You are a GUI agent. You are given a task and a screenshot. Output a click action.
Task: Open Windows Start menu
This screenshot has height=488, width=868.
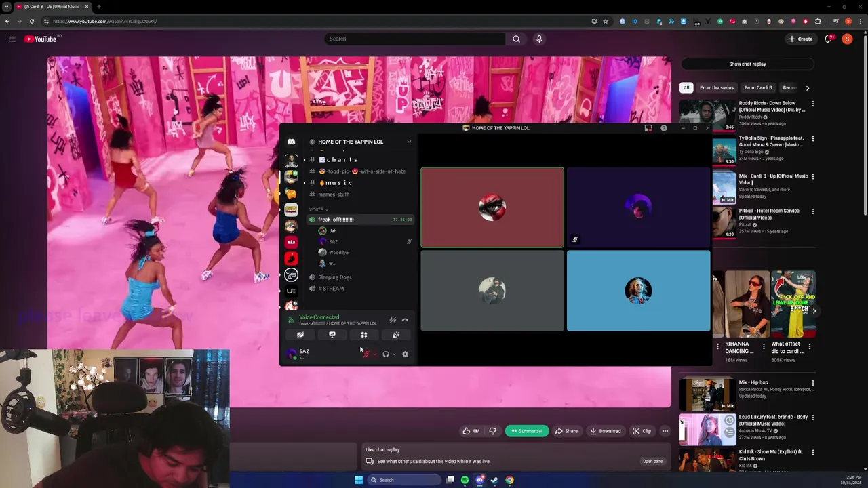coord(359,480)
